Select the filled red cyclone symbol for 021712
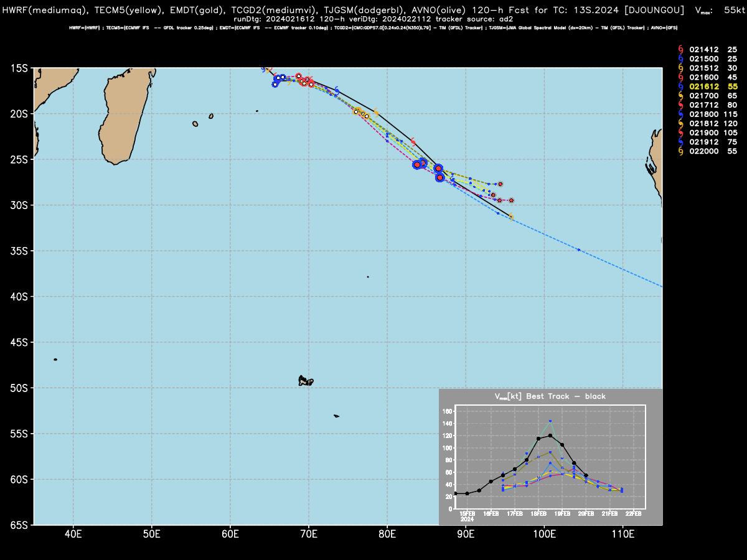 (x=680, y=105)
